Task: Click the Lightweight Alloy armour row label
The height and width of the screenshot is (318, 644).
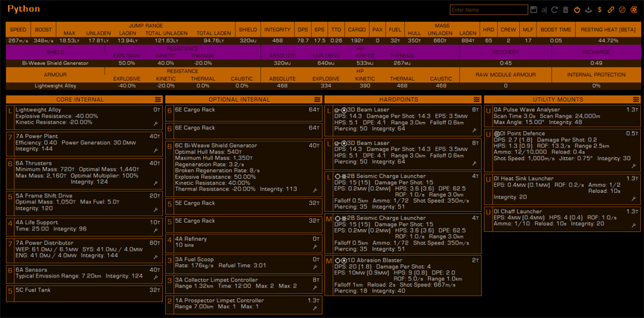Action: [x=55, y=85]
